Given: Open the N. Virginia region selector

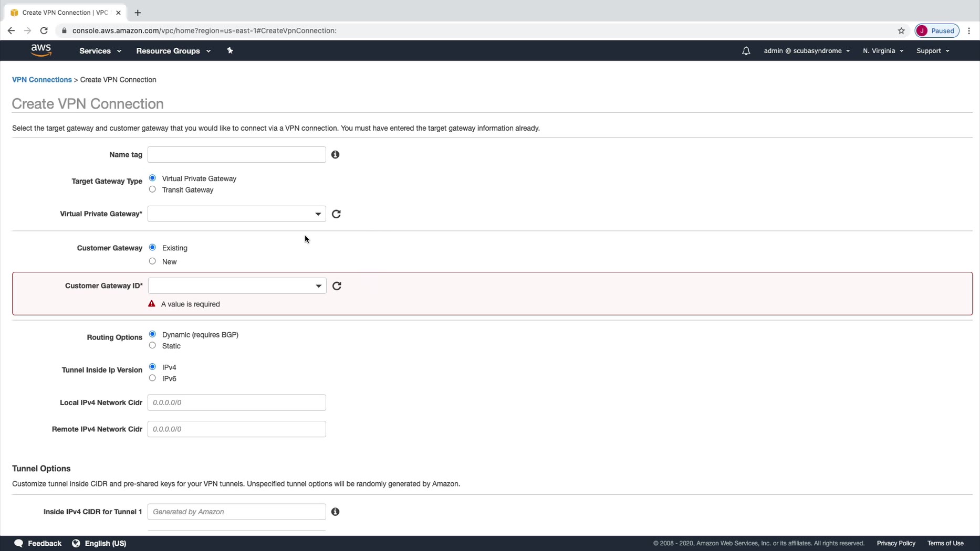Looking at the screenshot, I should pos(882,51).
